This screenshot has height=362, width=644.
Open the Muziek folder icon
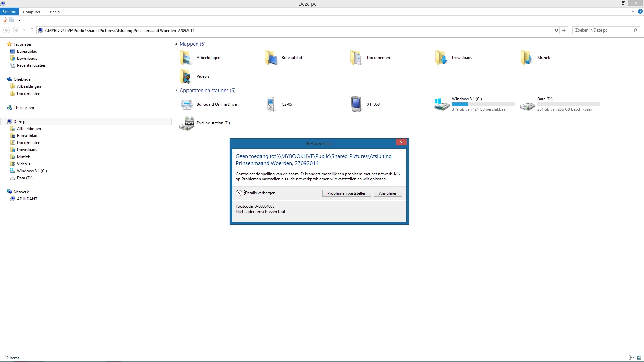tap(527, 58)
